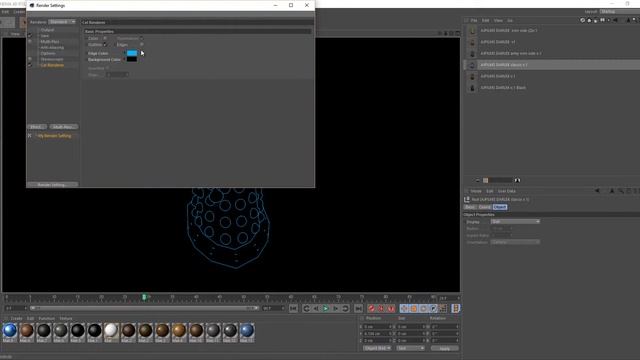Select the last blue material sphere
The image size is (640, 360).
click(x=247, y=331)
